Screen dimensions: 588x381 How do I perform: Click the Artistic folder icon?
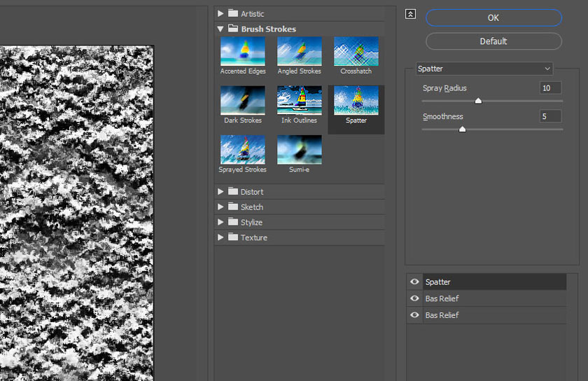click(233, 13)
